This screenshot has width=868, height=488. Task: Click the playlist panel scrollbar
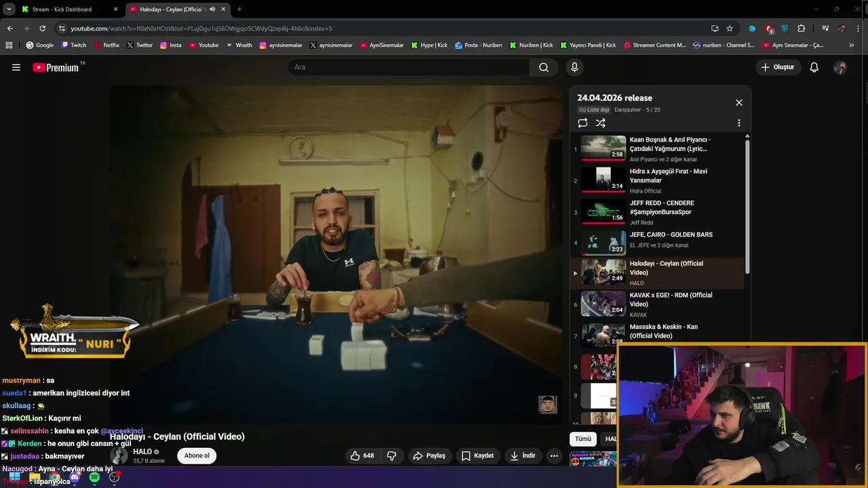coord(747,207)
